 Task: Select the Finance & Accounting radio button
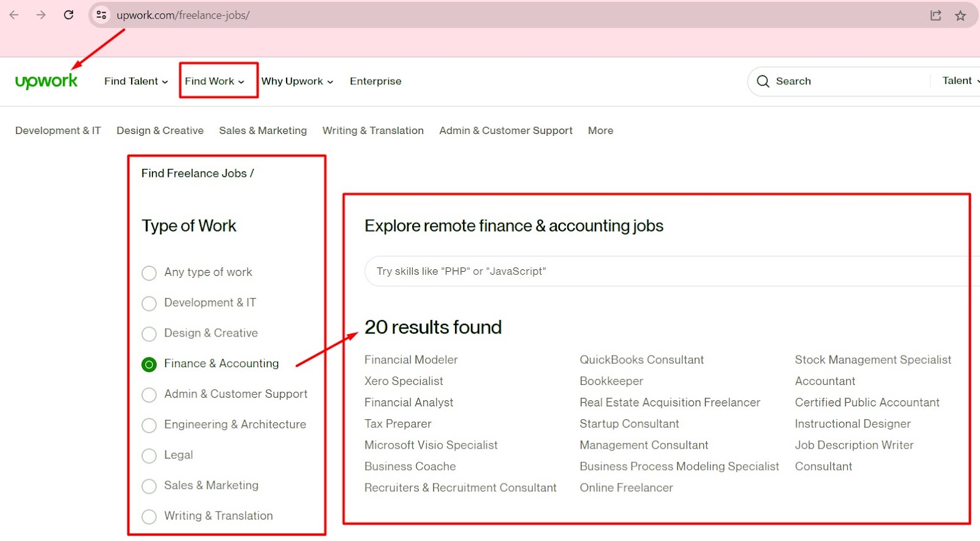pos(149,365)
